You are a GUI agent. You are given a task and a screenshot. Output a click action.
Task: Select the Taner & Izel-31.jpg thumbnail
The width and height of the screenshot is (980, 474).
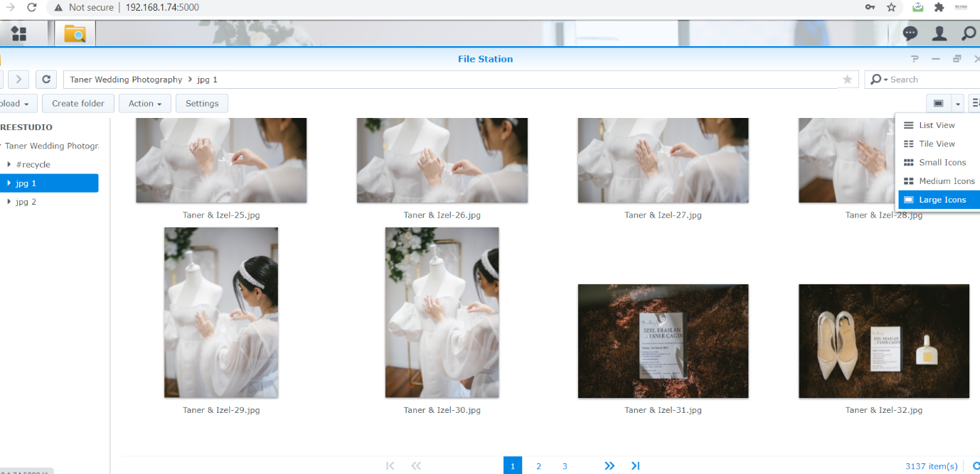[x=663, y=341]
